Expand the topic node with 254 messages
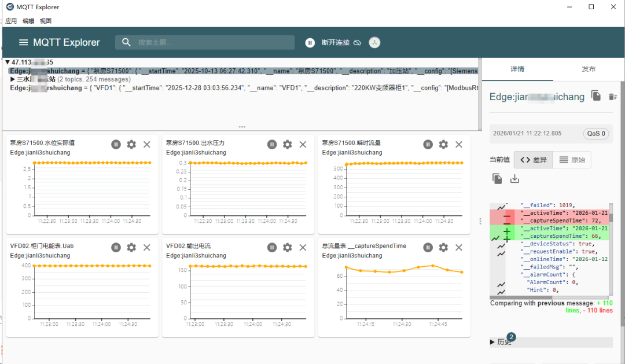The width and height of the screenshot is (625, 364). click(13, 79)
